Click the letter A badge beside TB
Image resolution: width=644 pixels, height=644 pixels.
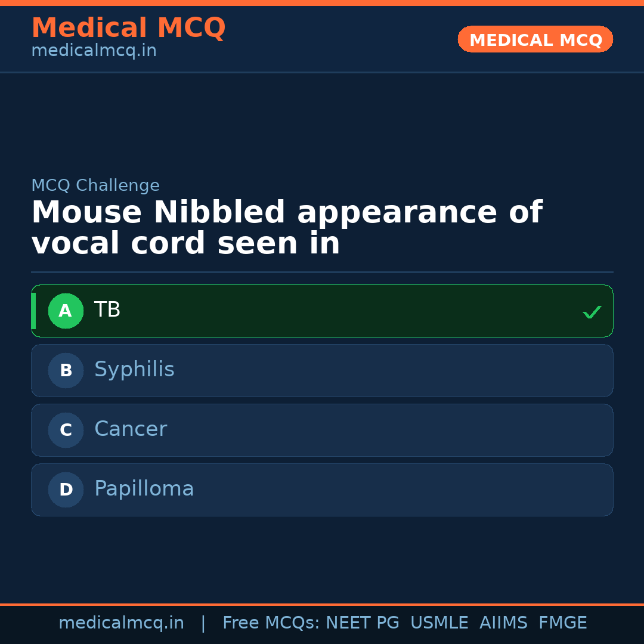[66, 311]
